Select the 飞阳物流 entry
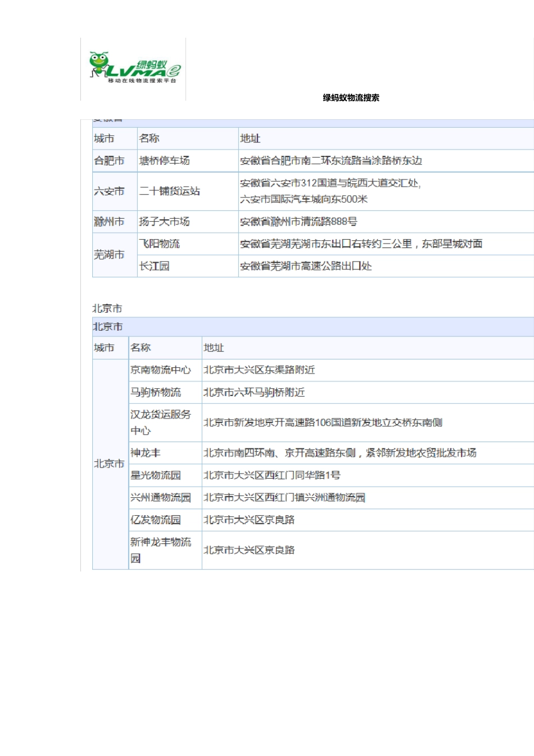Viewport: 534px width, 756px height. (159, 244)
